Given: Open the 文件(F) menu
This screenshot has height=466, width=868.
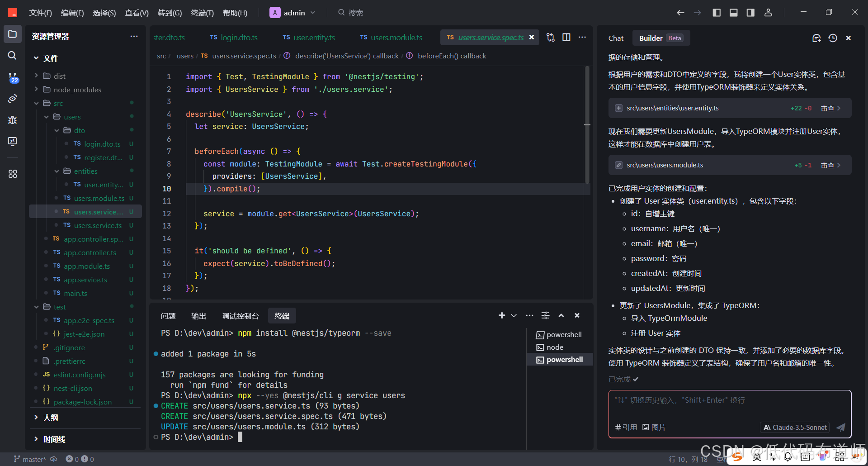Looking at the screenshot, I should (40, 13).
